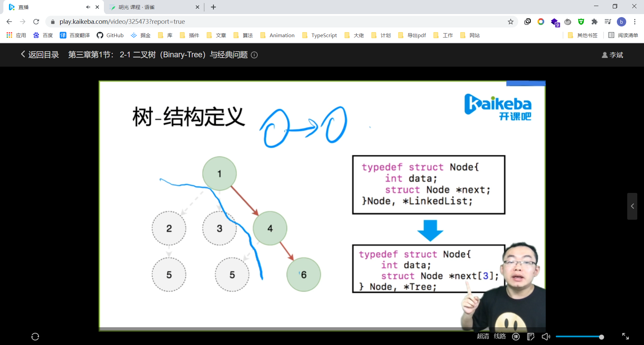This screenshot has width=644, height=345.
Task: Open the Extensions puzzle icon
Action: [594, 22]
